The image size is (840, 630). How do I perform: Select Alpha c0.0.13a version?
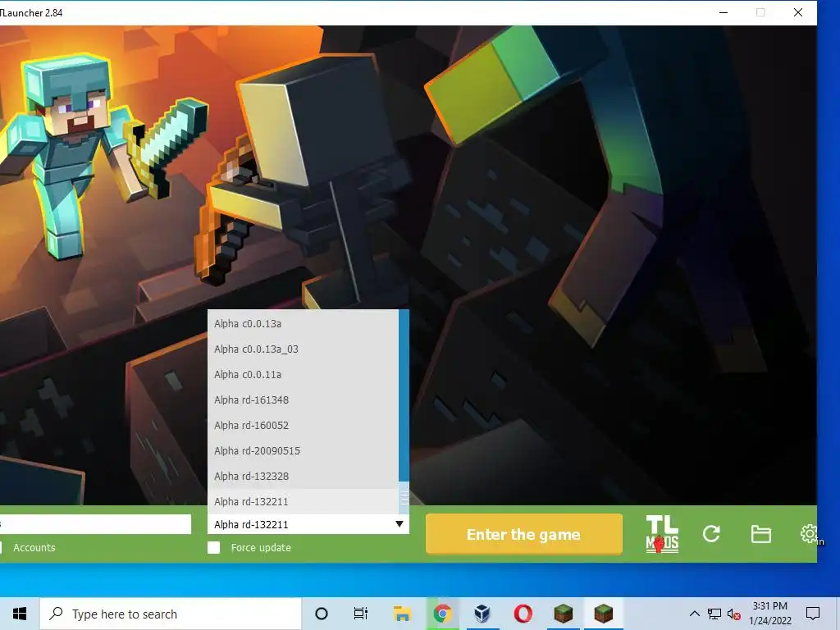pyautogui.click(x=304, y=323)
